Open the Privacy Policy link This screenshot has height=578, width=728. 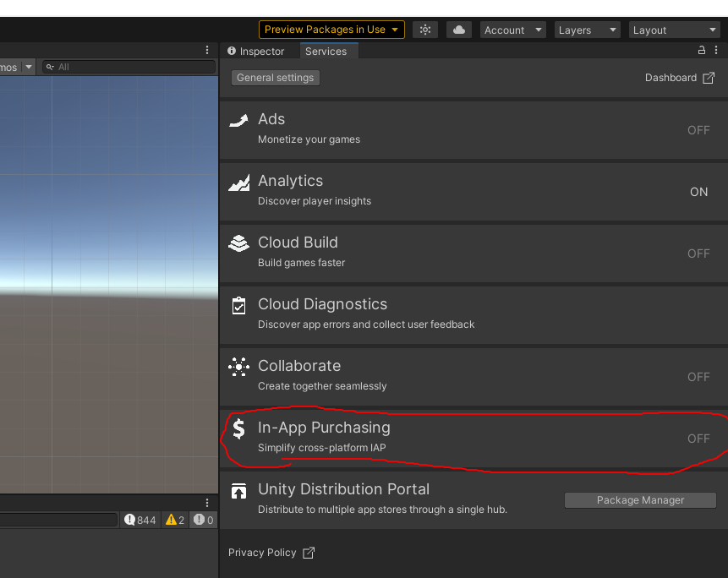click(x=262, y=553)
